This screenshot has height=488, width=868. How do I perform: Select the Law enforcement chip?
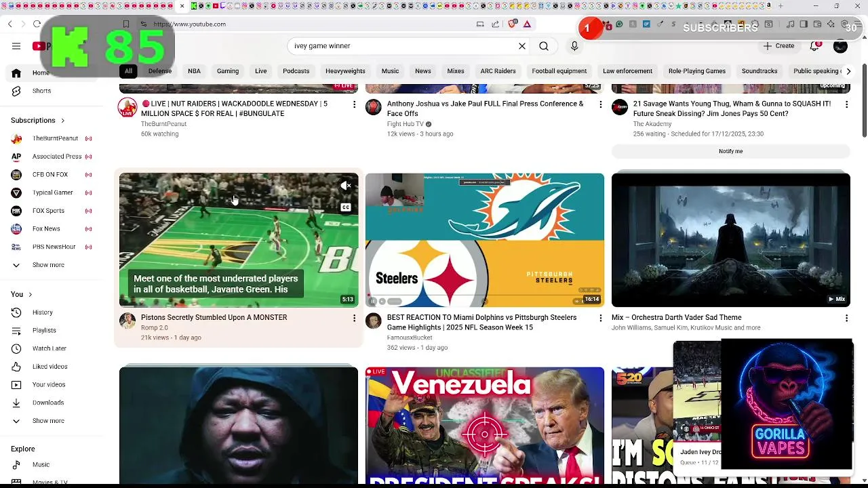pyautogui.click(x=627, y=71)
